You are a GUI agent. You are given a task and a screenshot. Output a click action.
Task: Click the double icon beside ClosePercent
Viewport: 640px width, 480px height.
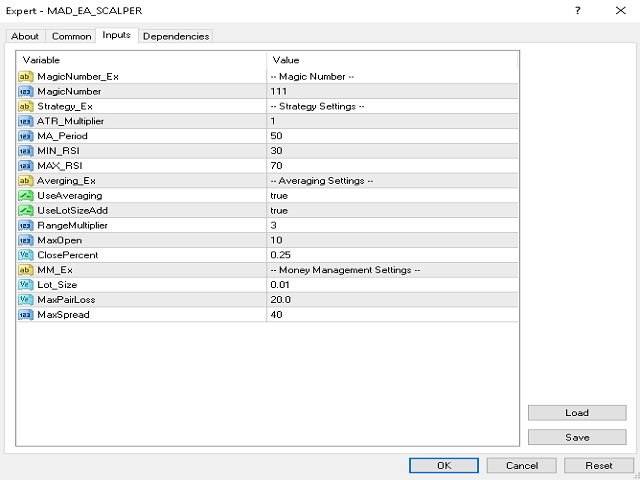(x=26, y=255)
